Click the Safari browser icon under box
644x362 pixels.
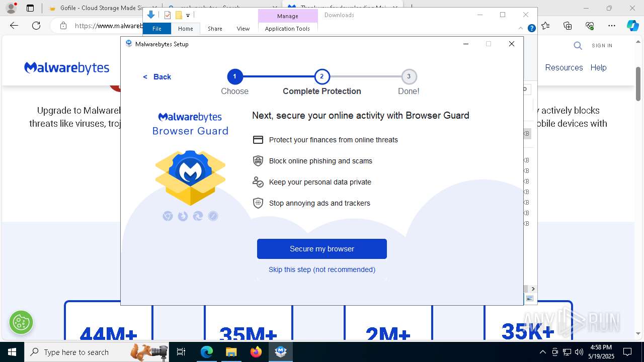click(213, 216)
